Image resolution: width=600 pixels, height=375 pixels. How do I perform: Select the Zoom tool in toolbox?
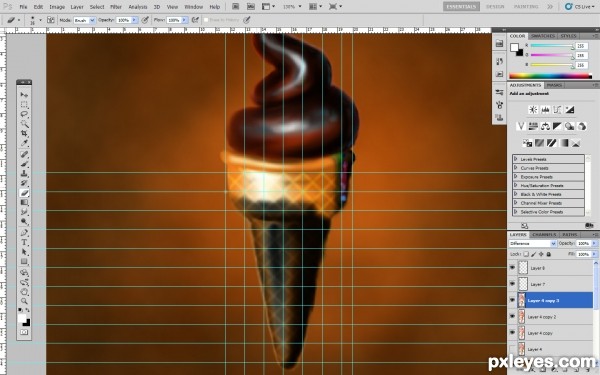[x=24, y=302]
